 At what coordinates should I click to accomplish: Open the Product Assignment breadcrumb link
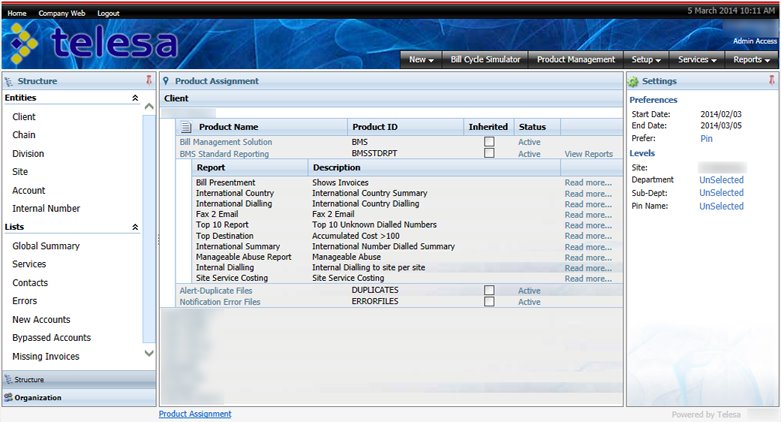click(x=195, y=414)
